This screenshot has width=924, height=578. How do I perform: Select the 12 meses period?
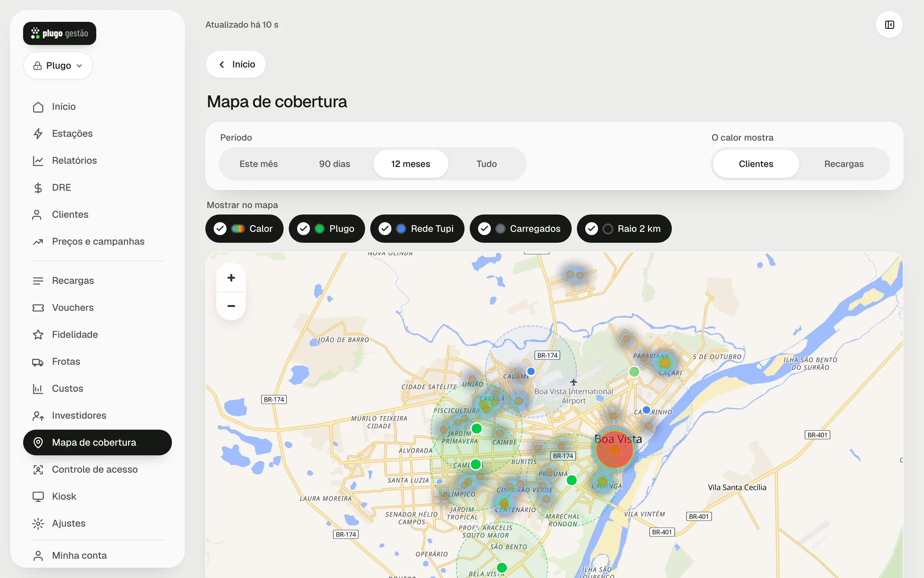pyautogui.click(x=410, y=164)
